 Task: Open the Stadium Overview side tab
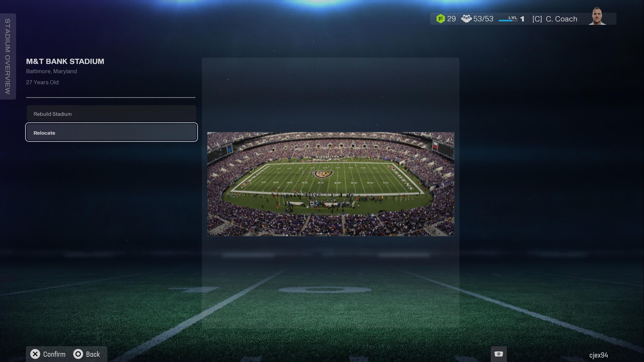(x=8, y=56)
